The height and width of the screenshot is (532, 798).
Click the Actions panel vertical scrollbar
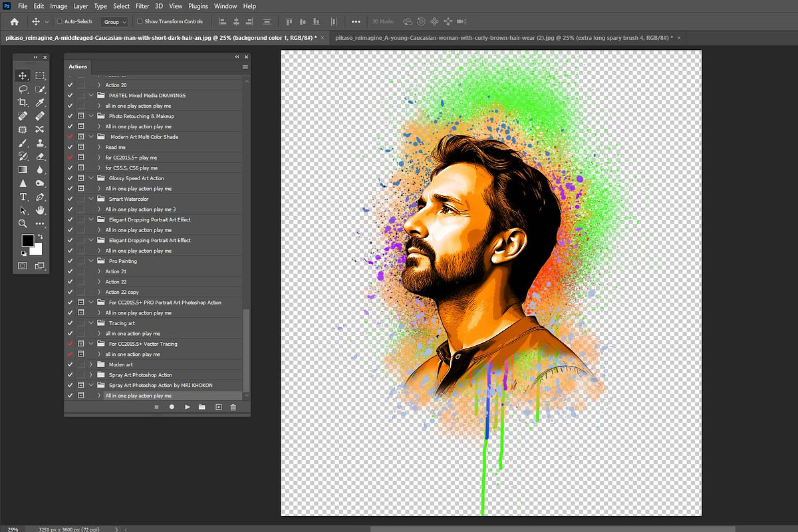click(x=247, y=350)
